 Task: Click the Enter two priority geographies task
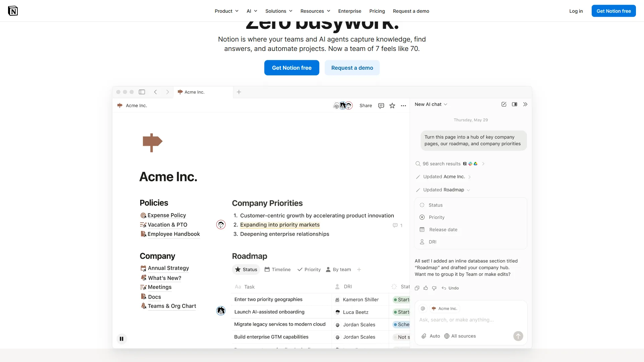268,299
